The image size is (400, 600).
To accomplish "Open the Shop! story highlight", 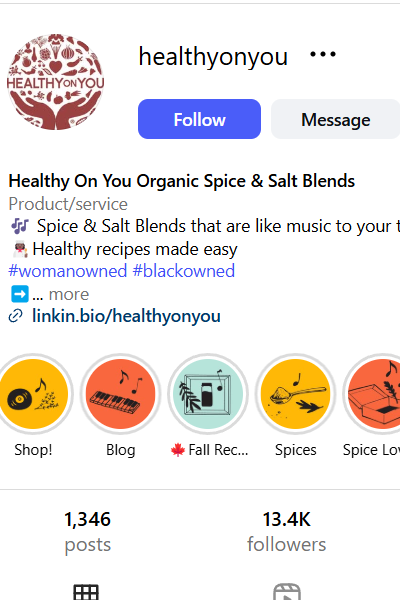I will tap(34, 394).
